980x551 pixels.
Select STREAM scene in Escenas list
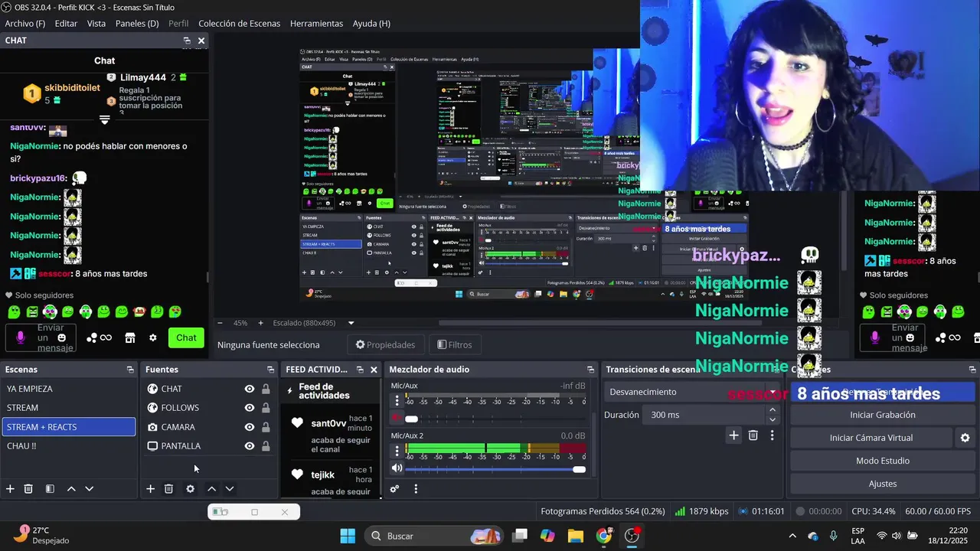pos(69,408)
